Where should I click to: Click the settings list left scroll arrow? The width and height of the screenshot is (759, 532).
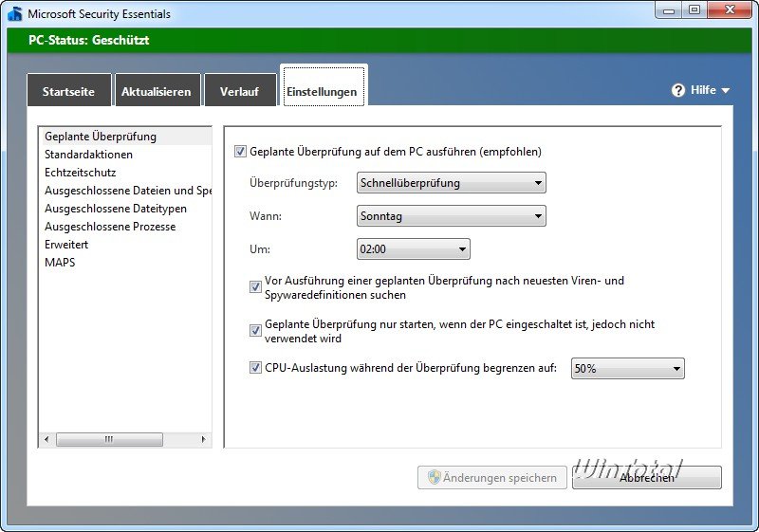46,439
